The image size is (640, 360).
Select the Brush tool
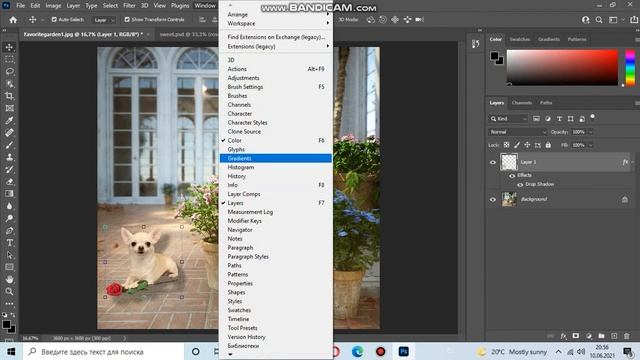click(x=9, y=145)
